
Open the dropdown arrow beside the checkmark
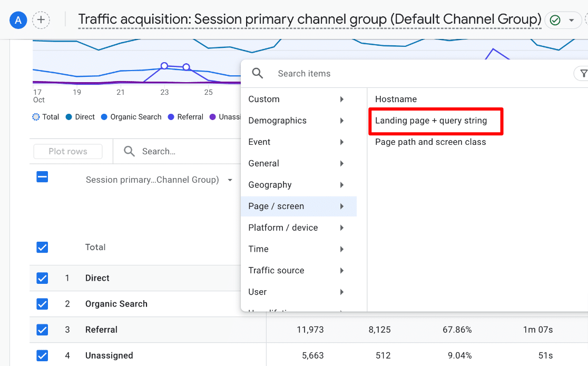click(571, 19)
